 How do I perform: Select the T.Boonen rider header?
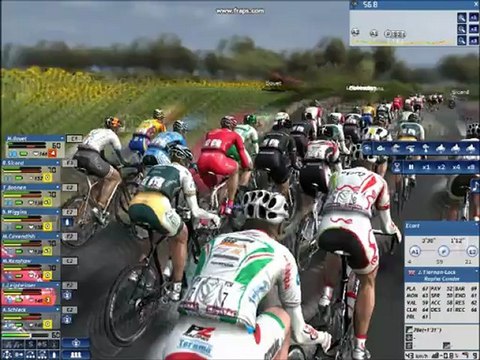tap(31, 187)
